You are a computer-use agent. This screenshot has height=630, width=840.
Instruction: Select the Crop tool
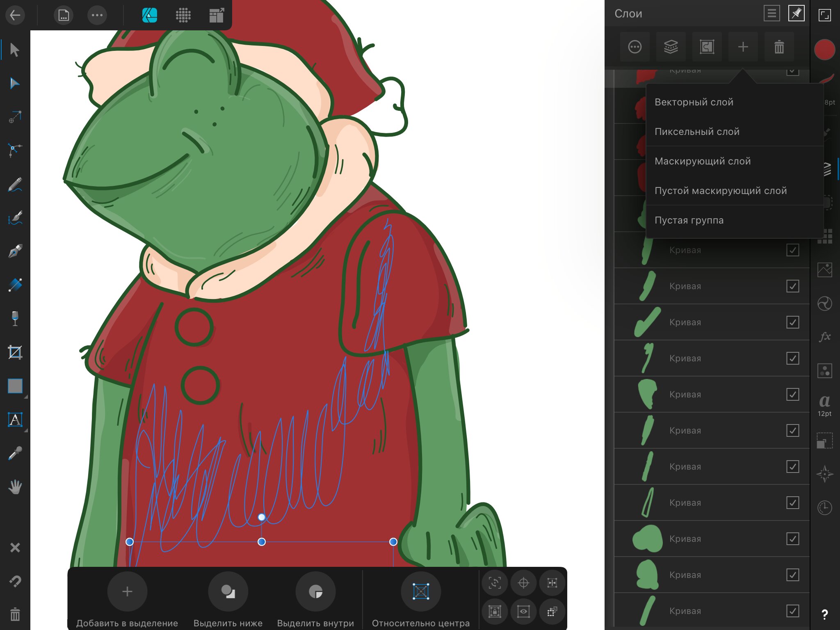click(x=15, y=352)
